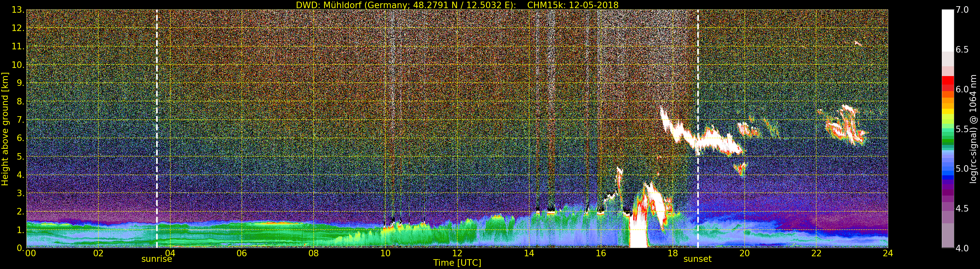
Task: Click the height axis tick '1.'
Action: pos(20,230)
